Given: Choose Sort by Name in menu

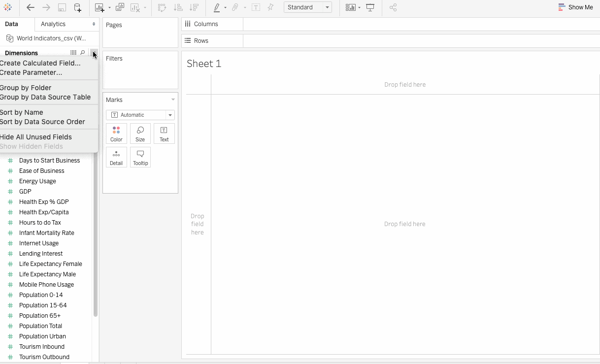Looking at the screenshot, I should click(22, 112).
